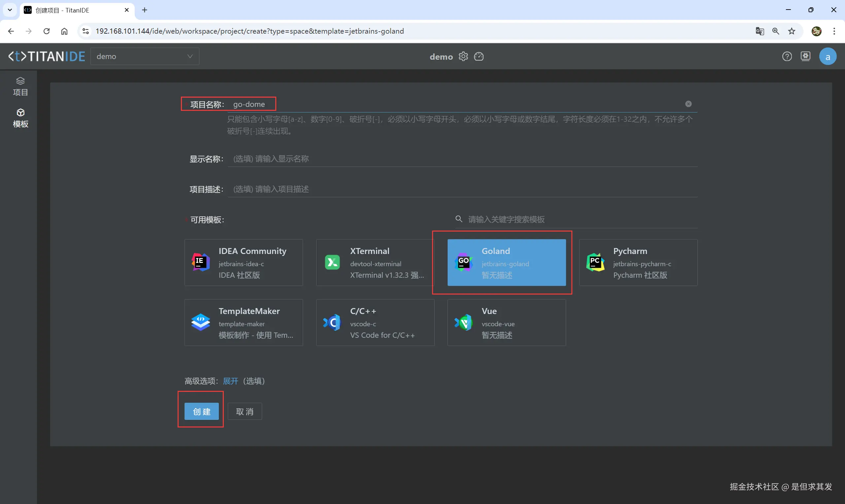Select the IDEA Community template
Image resolution: width=845 pixels, height=504 pixels.
click(244, 263)
